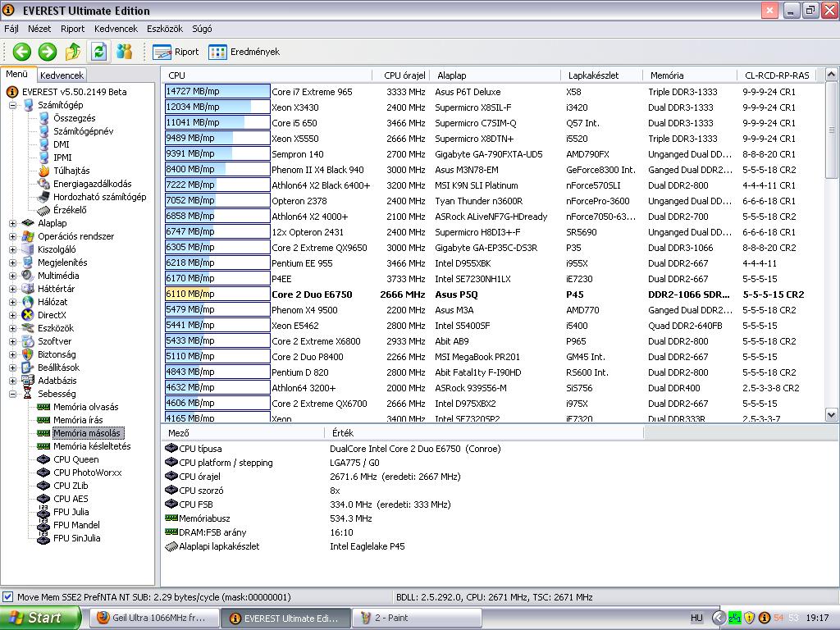Image resolution: width=840 pixels, height=630 pixels.
Task: Select the Túlhajtás flame icon
Action: pos(44,171)
